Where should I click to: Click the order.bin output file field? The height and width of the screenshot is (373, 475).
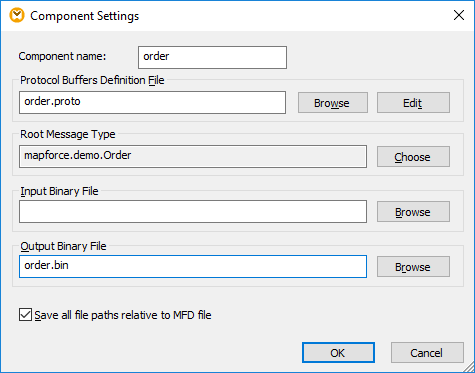coord(193,266)
